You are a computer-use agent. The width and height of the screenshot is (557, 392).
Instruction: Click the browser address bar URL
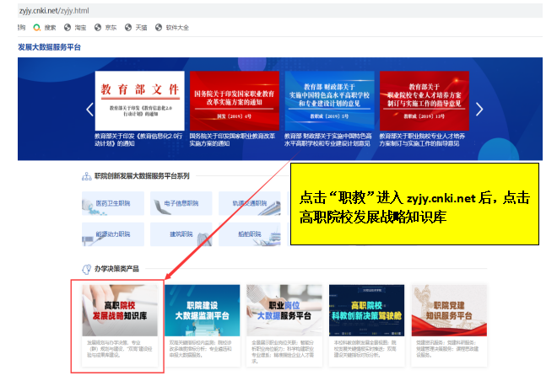(x=54, y=11)
